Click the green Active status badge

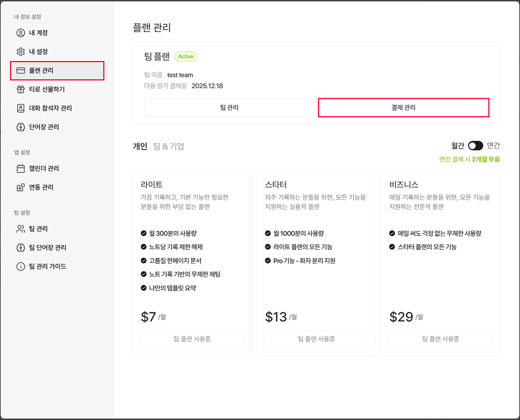coord(186,57)
